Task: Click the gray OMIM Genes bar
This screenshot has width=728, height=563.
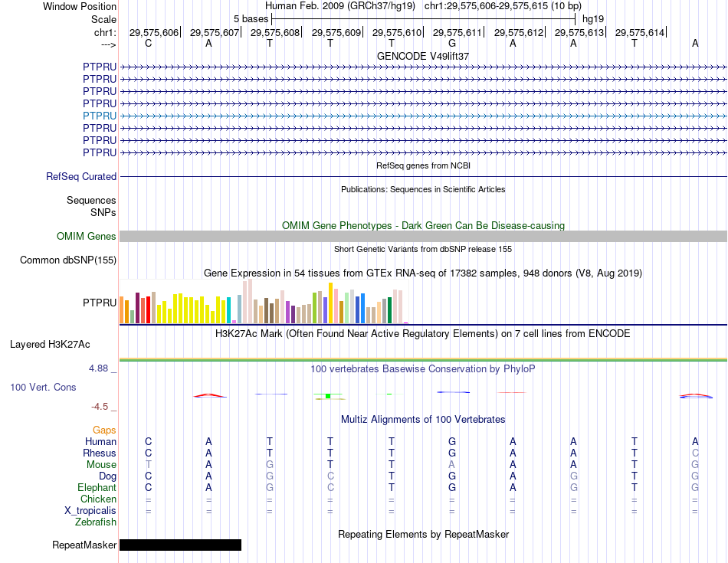Action: 423,236
